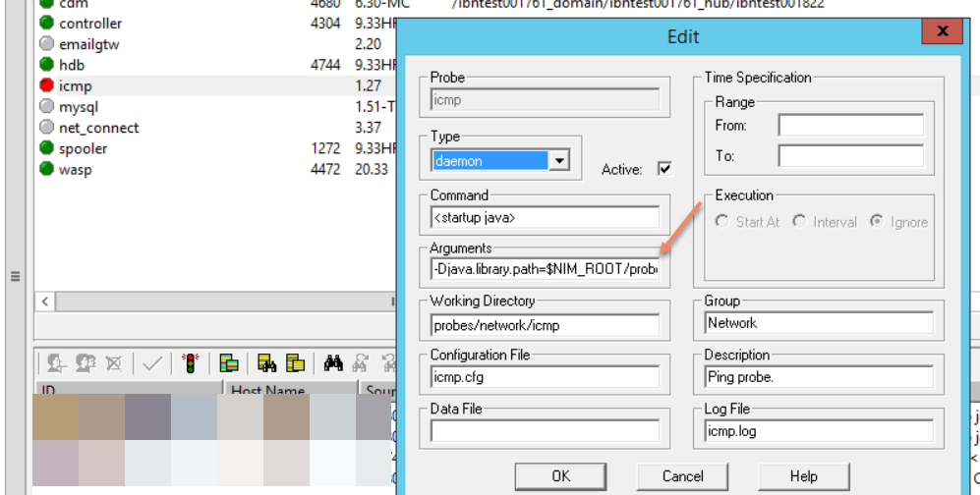Viewport: 980px width, 495px height.
Task: Click version 1.27 in icmp row
Action: pyautogui.click(x=368, y=85)
